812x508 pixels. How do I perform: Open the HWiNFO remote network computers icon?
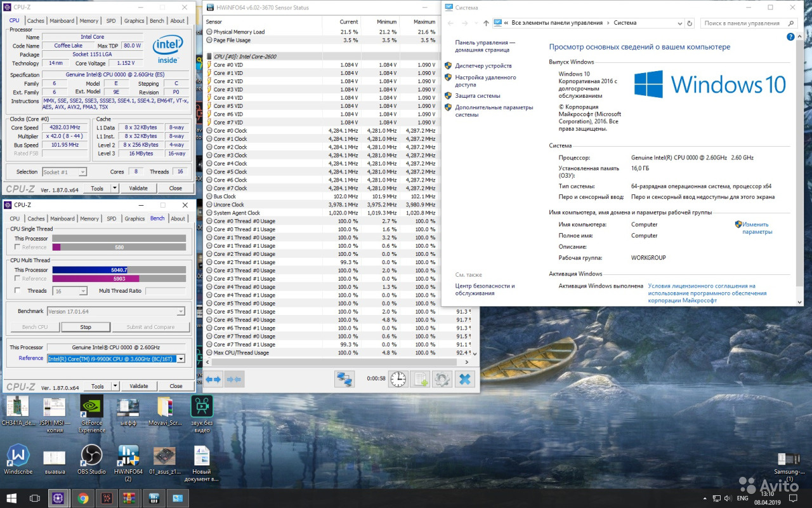tap(344, 379)
